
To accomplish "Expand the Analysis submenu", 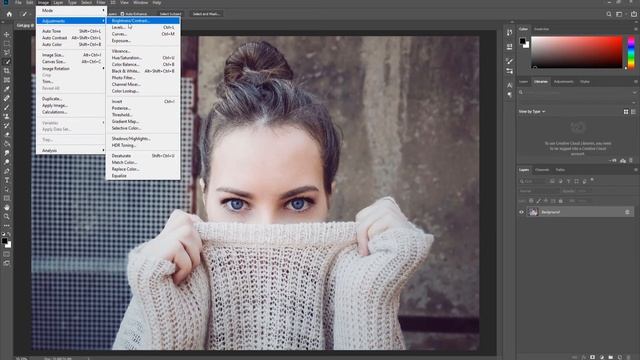I will [71, 151].
